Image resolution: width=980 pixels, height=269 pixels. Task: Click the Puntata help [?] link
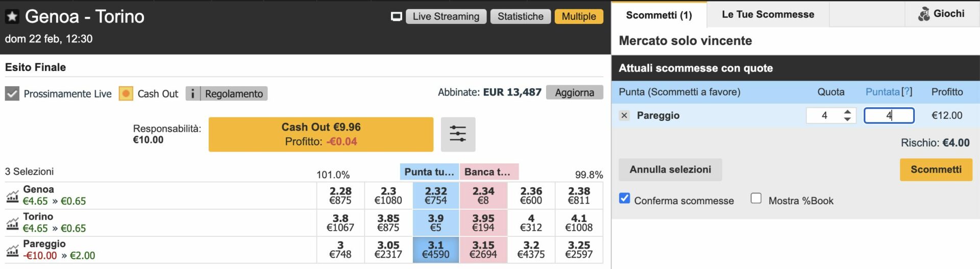[906, 92]
